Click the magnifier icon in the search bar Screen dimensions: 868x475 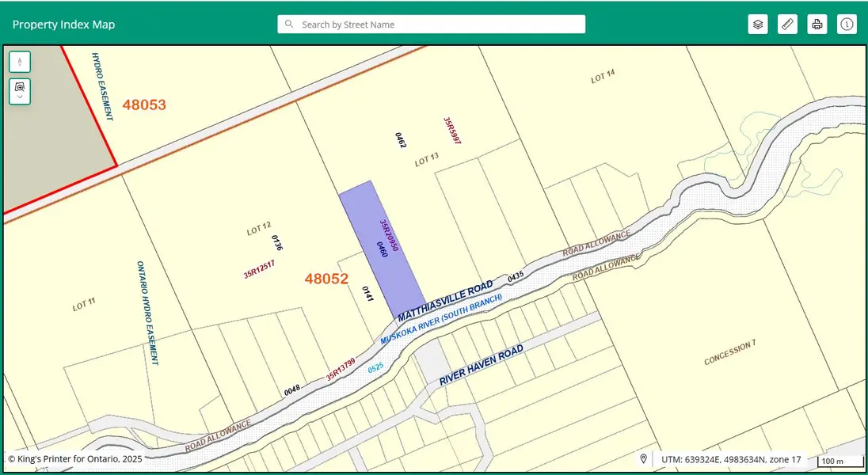click(289, 25)
